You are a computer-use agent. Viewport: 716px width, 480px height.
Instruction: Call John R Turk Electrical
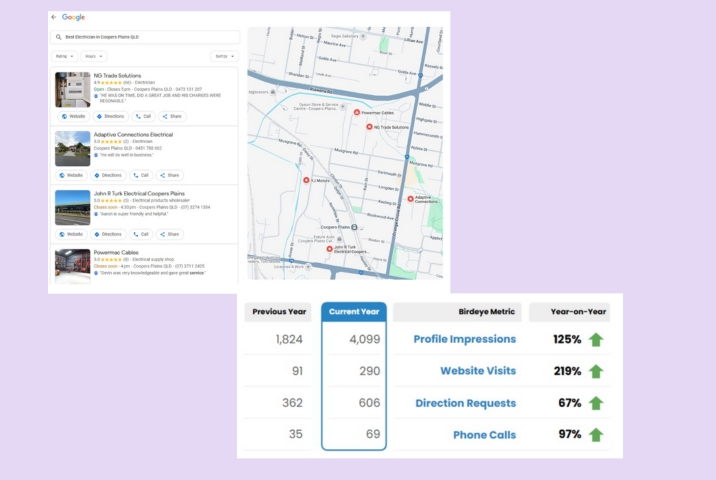click(141, 234)
